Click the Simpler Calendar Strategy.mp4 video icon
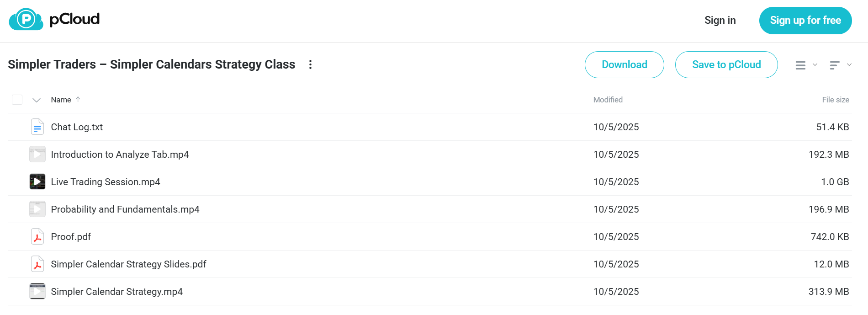 click(x=37, y=292)
